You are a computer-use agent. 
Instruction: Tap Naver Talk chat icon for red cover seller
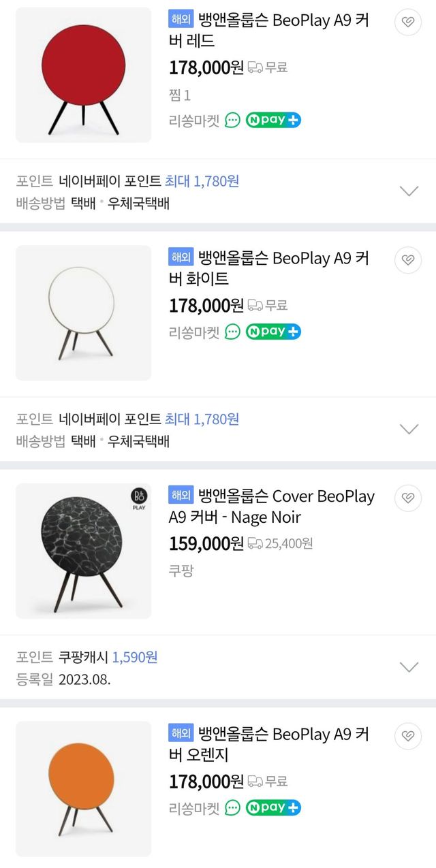[233, 120]
